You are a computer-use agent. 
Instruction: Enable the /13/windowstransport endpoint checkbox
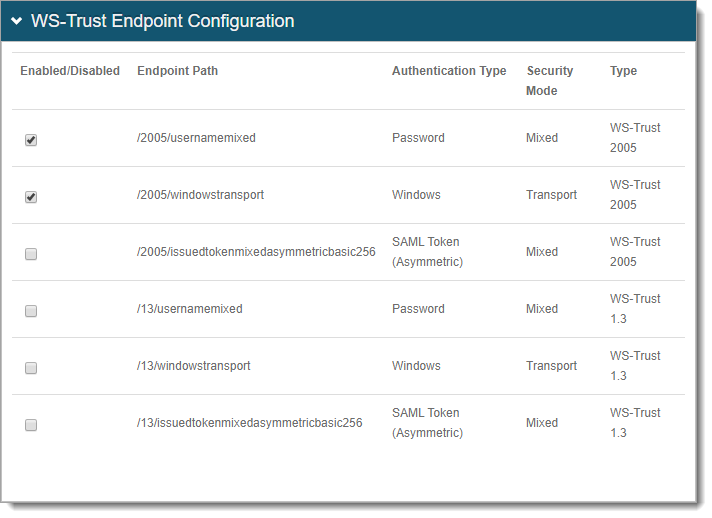[31, 368]
